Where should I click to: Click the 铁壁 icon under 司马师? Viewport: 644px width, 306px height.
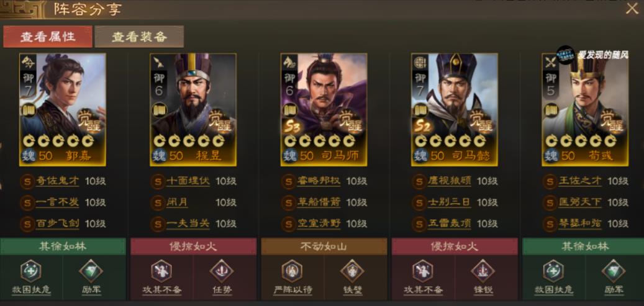[352, 271]
